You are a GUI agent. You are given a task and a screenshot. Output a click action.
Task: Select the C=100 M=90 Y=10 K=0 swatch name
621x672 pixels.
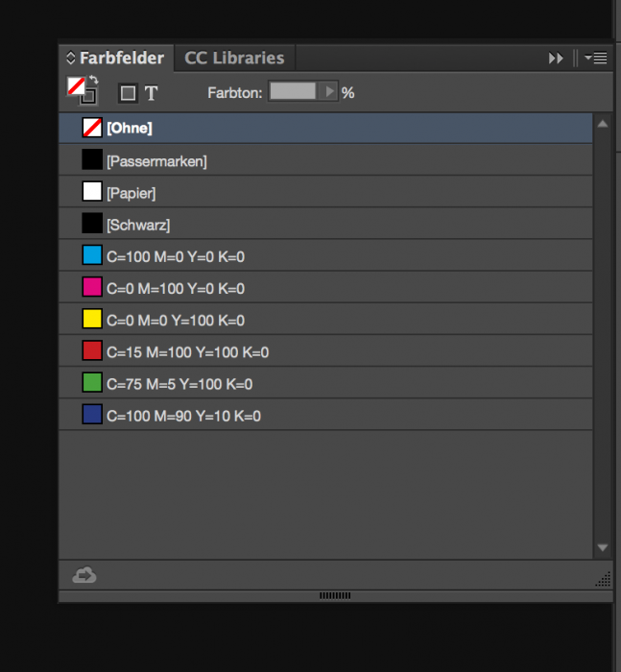tap(184, 416)
